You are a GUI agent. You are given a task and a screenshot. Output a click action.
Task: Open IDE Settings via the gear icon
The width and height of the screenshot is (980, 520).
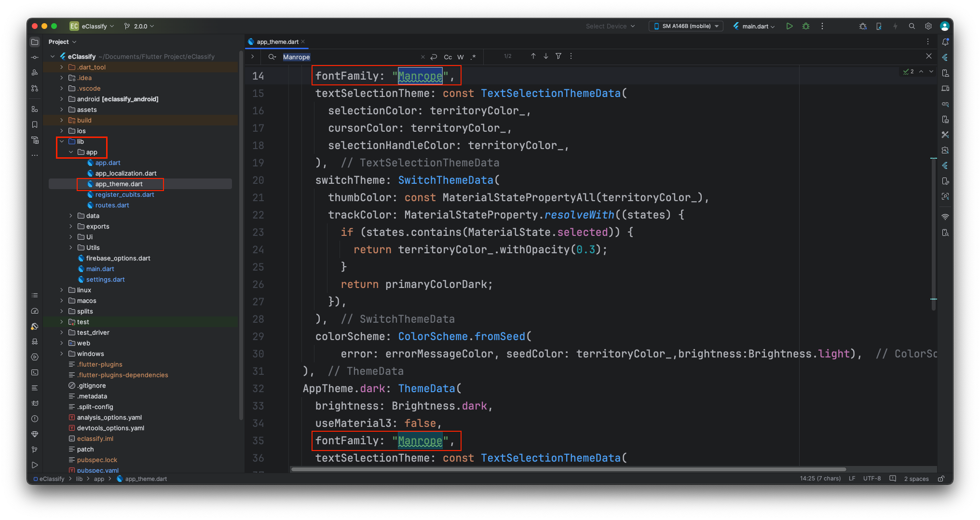coord(928,26)
